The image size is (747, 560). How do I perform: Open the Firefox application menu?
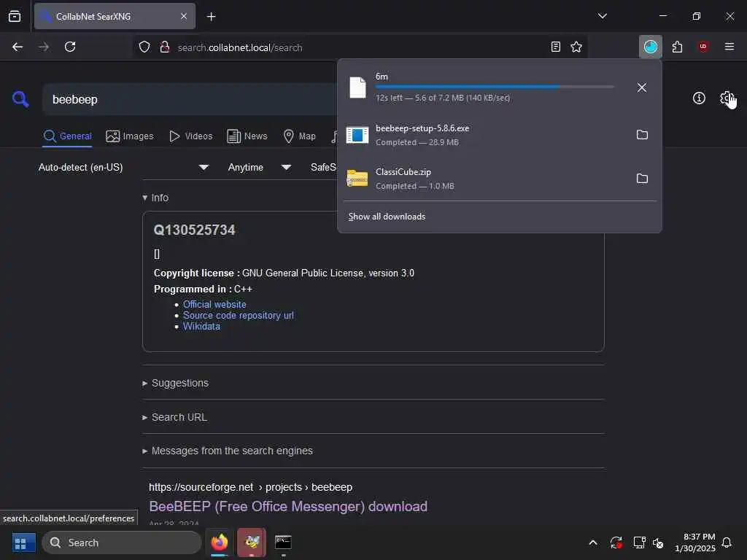pos(729,47)
